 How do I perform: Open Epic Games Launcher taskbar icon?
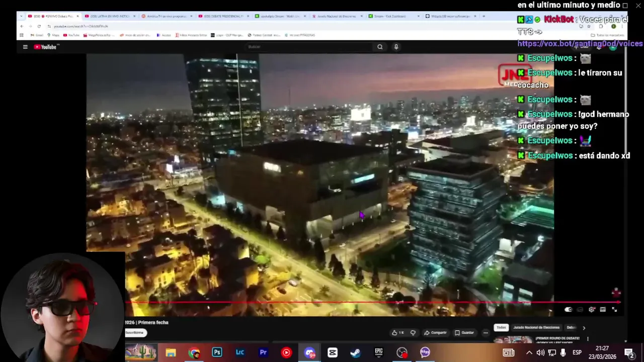point(378,352)
